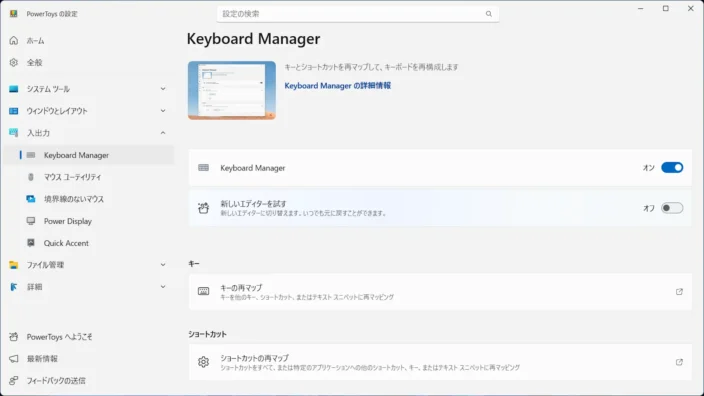Click the PowerToys の設定 window title
The image size is (704, 396).
(x=52, y=14)
